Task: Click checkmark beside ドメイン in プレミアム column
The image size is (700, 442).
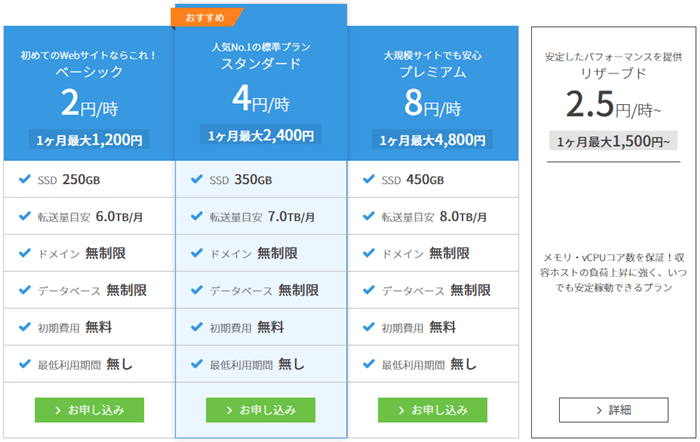Action: (x=369, y=253)
